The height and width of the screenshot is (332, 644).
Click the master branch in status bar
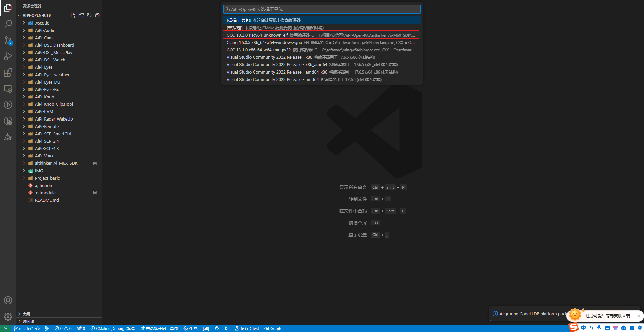(x=23, y=328)
